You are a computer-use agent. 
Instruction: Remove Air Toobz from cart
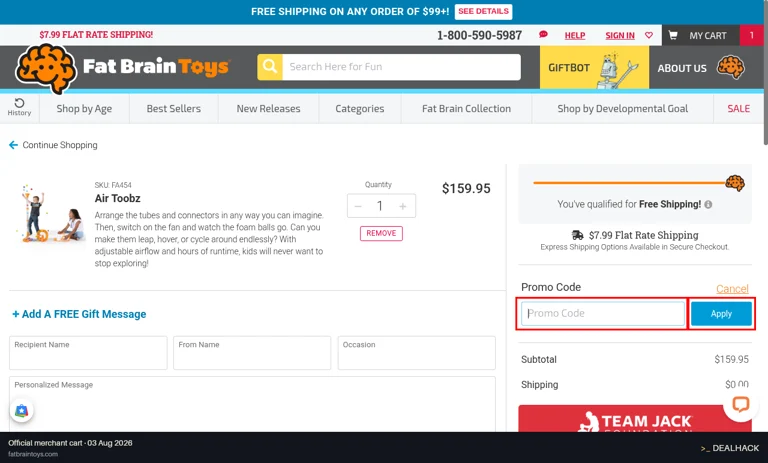pyautogui.click(x=381, y=233)
